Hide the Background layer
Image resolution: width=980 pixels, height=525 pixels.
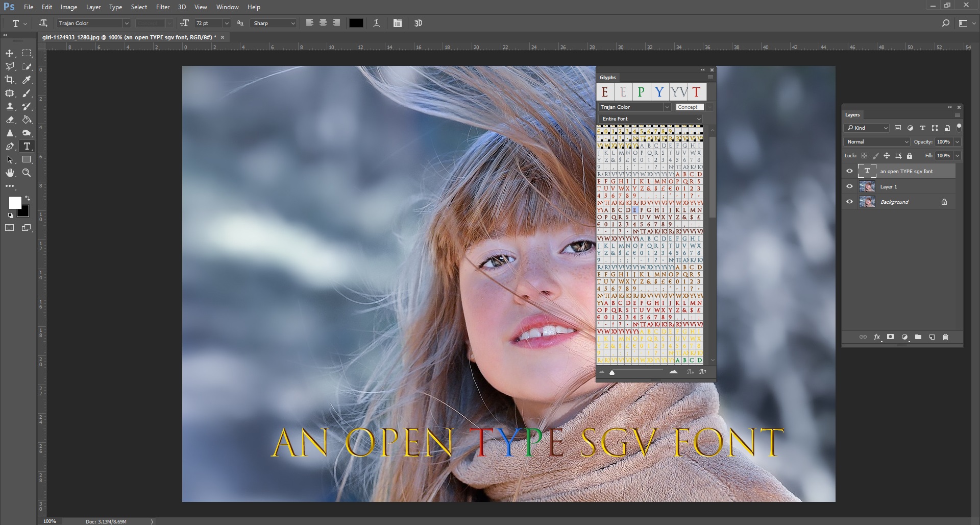pyautogui.click(x=849, y=202)
